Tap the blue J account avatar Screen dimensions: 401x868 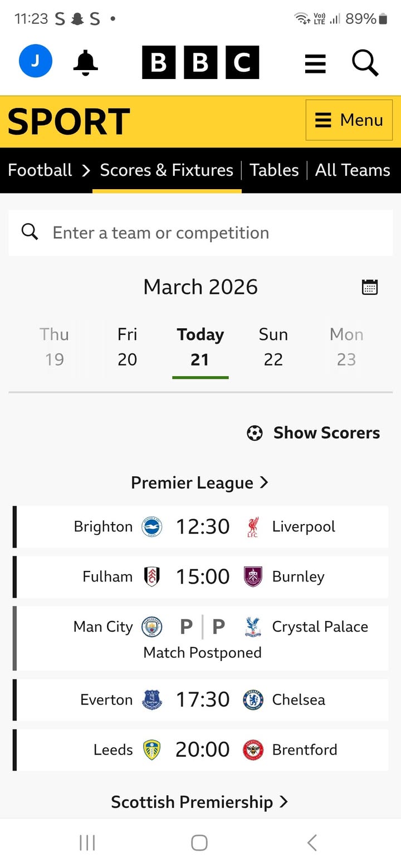pos(36,61)
